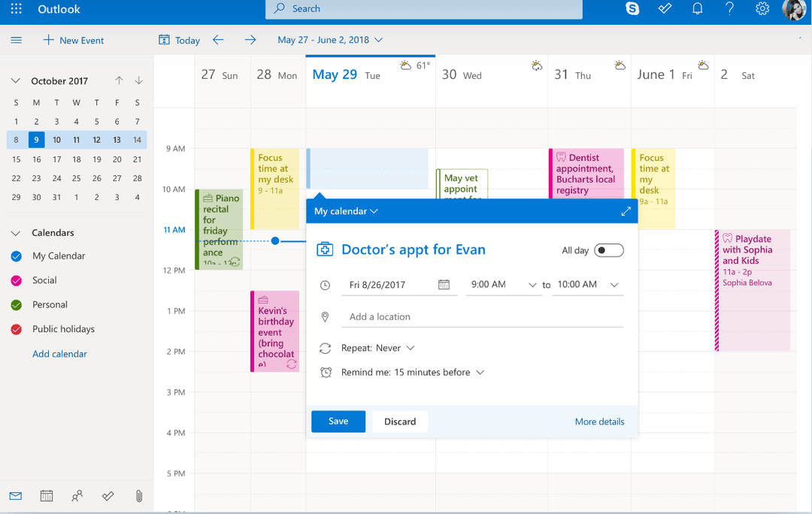Open the Repeat: Never dropdown
The image size is (812, 514).
377,348
